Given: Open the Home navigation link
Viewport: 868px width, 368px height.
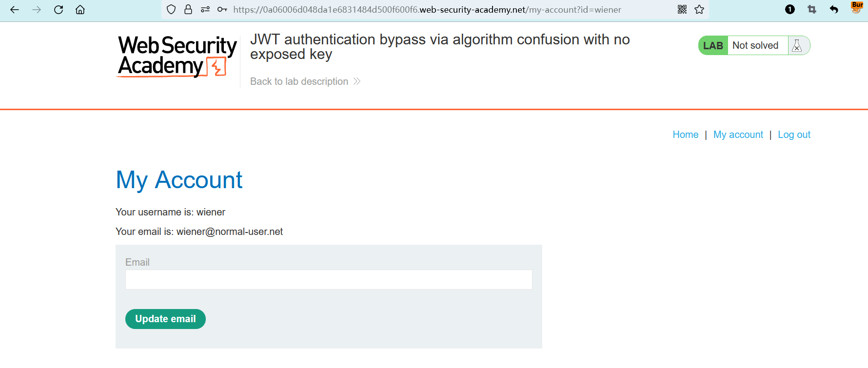Looking at the screenshot, I should (685, 135).
